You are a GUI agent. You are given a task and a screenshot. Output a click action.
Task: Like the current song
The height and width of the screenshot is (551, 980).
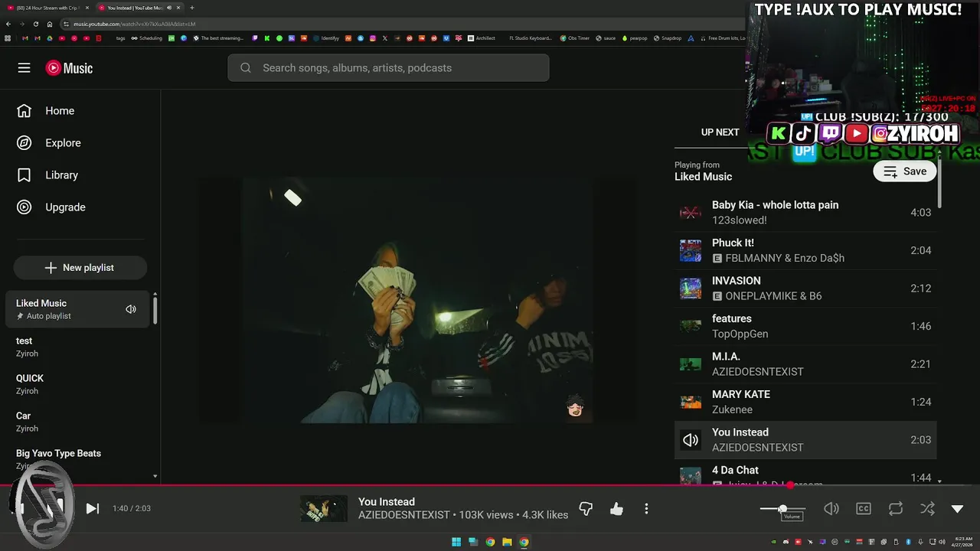click(x=616, y=509)
